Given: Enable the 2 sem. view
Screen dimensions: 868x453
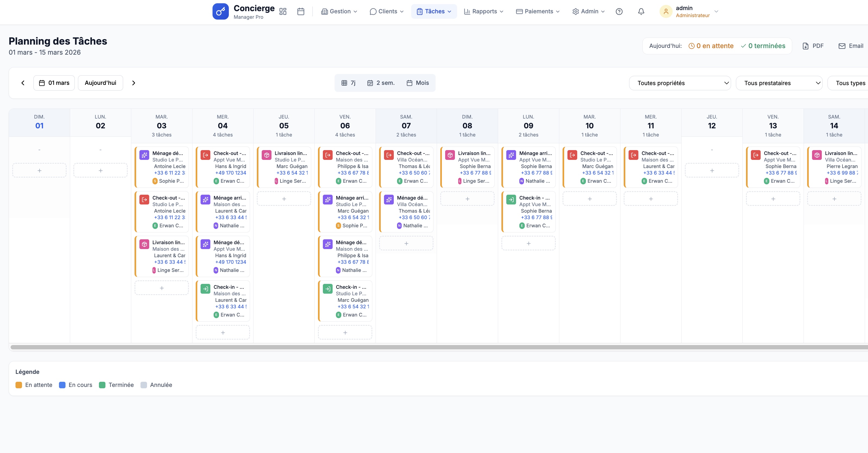Looking at the screenshot, I should [381, 83].
